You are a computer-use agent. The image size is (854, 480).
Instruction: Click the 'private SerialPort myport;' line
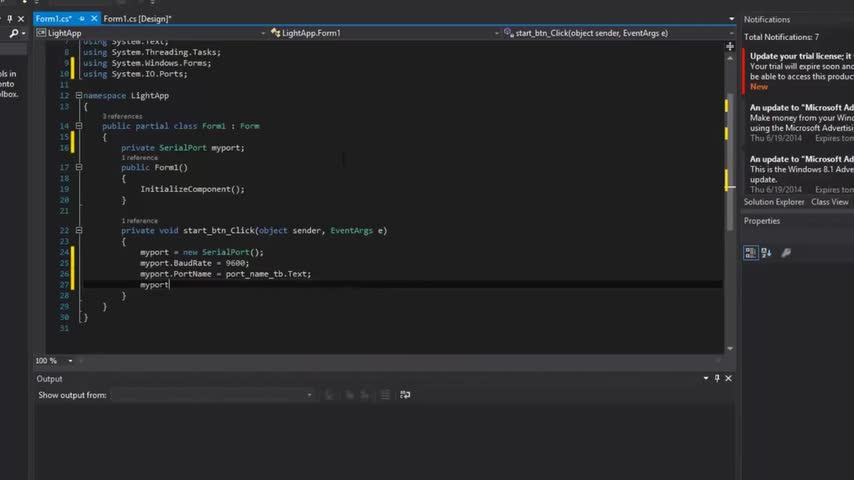pyautogui.click(x=182, y=148)
